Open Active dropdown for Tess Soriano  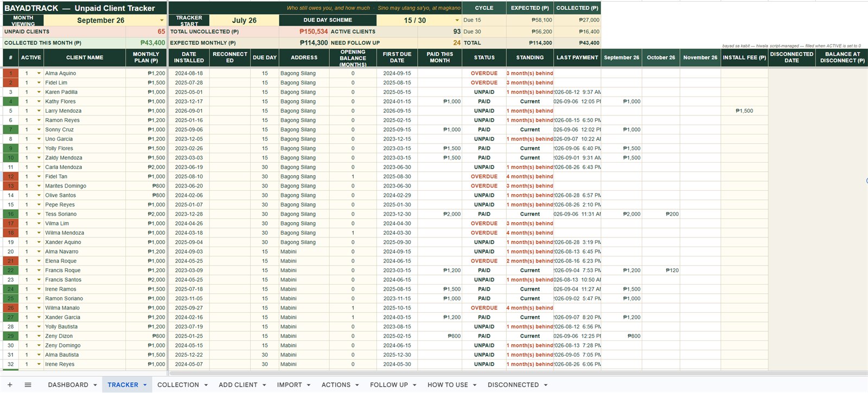click(39, 214)
